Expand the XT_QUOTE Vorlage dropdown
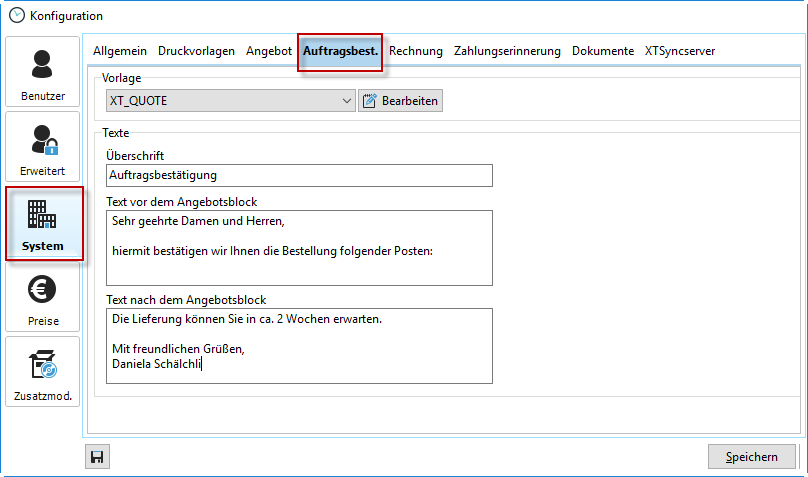 [347, 100]
